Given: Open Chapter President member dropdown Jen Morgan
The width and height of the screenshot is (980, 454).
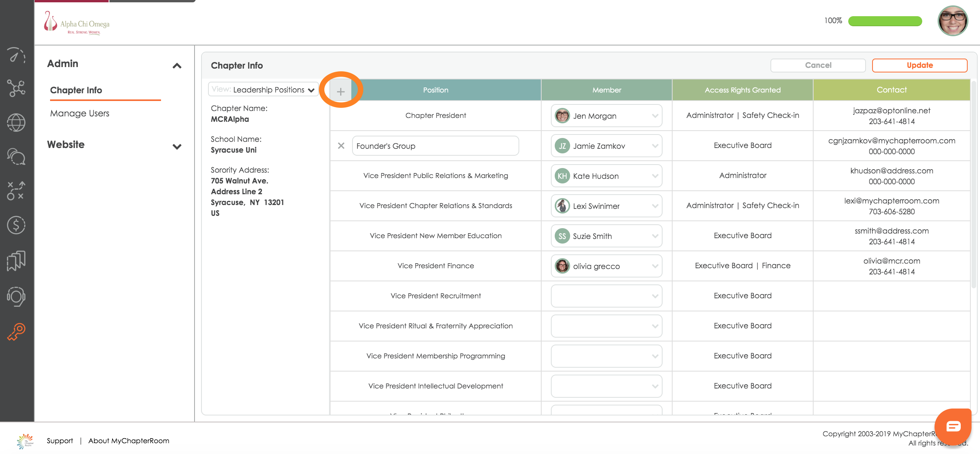Looking at the screenshot, I should click(606, 116).
